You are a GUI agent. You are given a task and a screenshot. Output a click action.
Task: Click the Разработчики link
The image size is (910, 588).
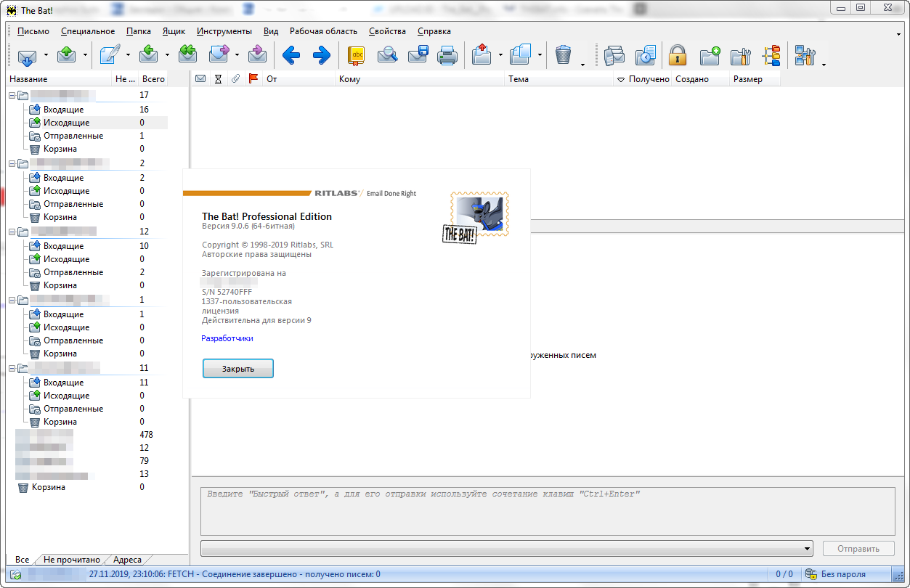pos(227,338)
